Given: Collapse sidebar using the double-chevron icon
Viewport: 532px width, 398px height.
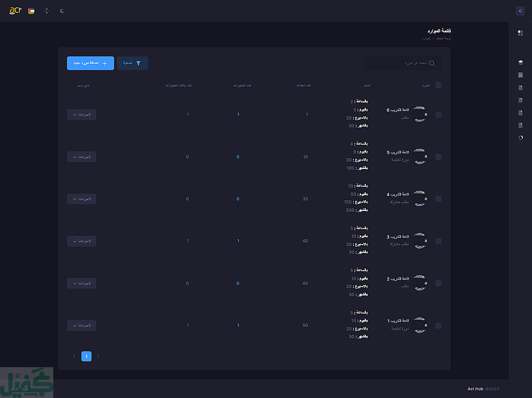Looking at the screenshot, I should (x=520, y=11).
